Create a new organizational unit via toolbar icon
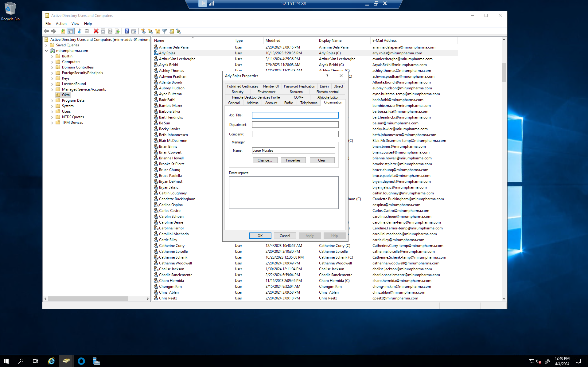588x367 pixels. [x=158, y=31]
